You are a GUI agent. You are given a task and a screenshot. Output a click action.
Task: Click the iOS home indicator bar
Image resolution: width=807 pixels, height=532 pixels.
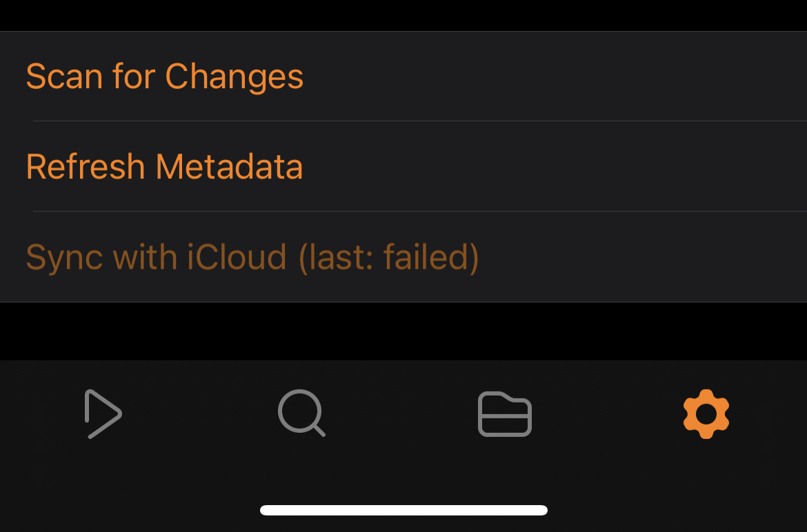[x=403, y=511]
